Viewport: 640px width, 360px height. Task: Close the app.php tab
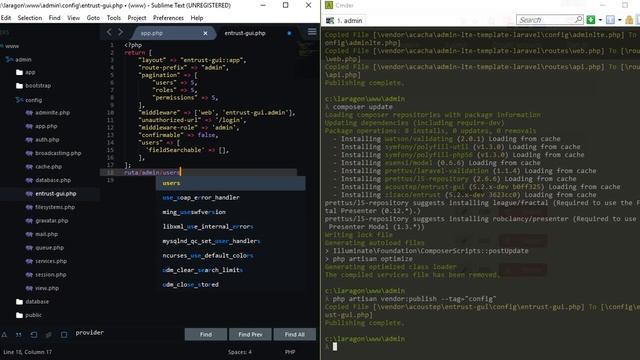tap(205, 33)
